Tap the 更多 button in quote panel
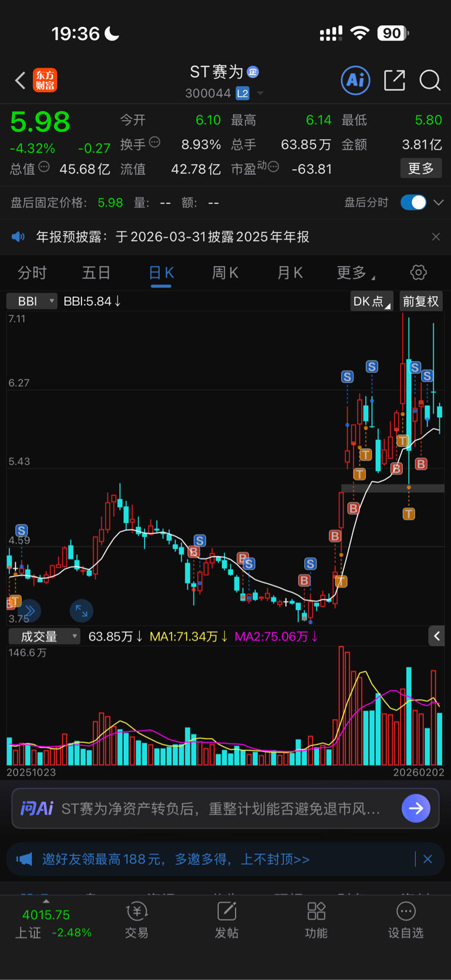The image size is (451, 980). click(421, 169)
